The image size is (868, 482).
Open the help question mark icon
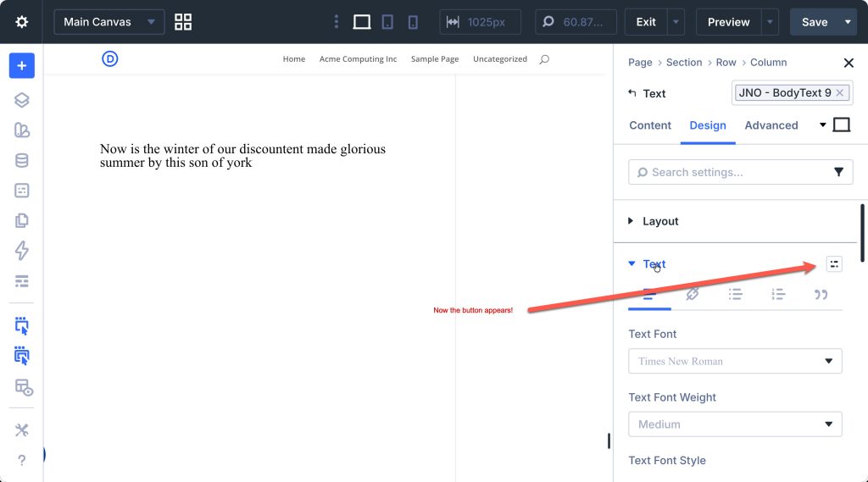tap(22, 461)
